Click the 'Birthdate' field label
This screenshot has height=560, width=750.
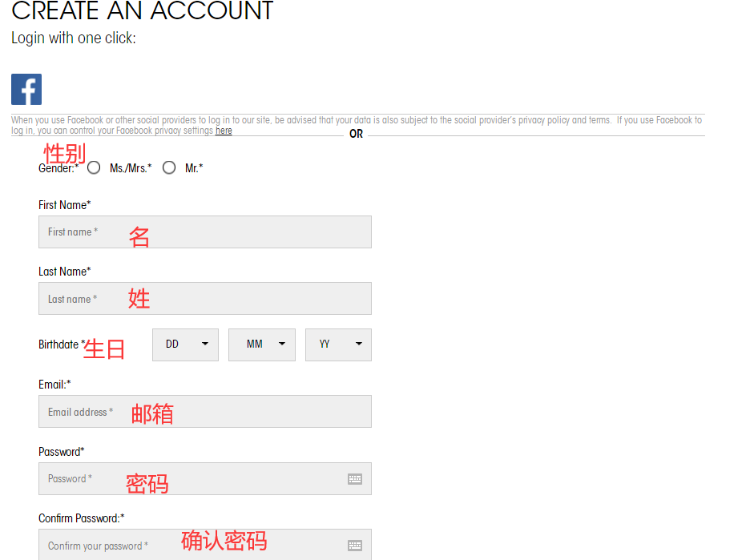tap(60, 344)
